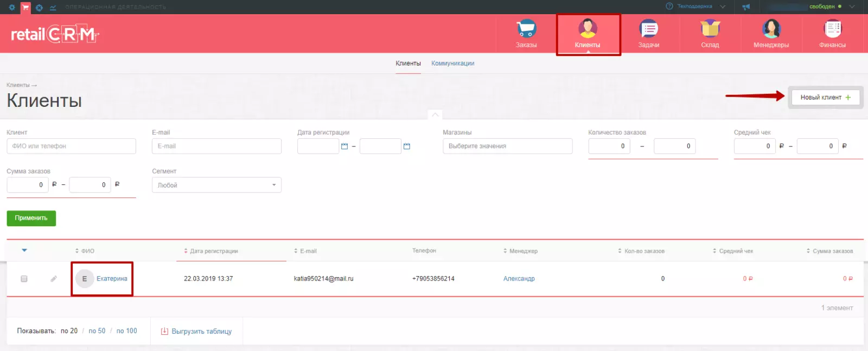Sort table by Сумма заказов column
Screen dimensions: 868x351
coord(830,251)
